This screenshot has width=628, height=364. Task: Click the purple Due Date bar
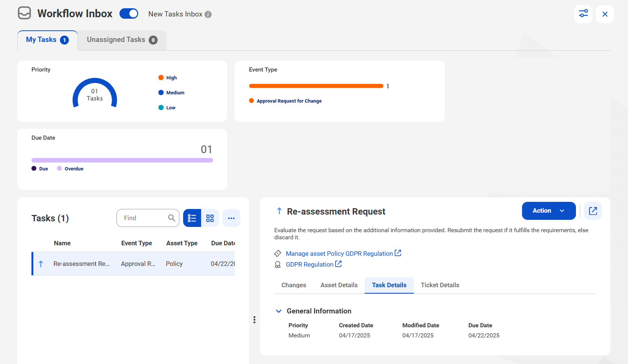[x=122, y=160]
